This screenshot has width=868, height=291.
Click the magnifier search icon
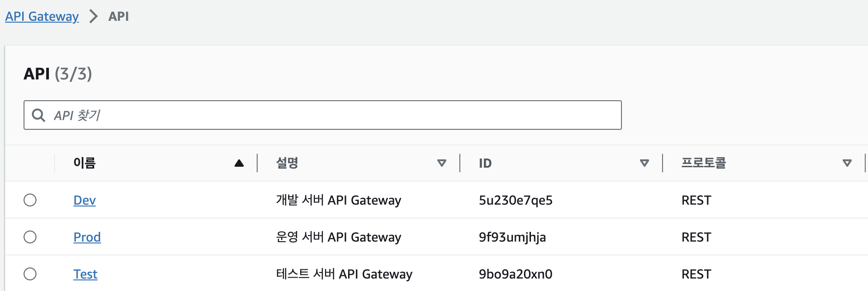click(x=38, y=115)
